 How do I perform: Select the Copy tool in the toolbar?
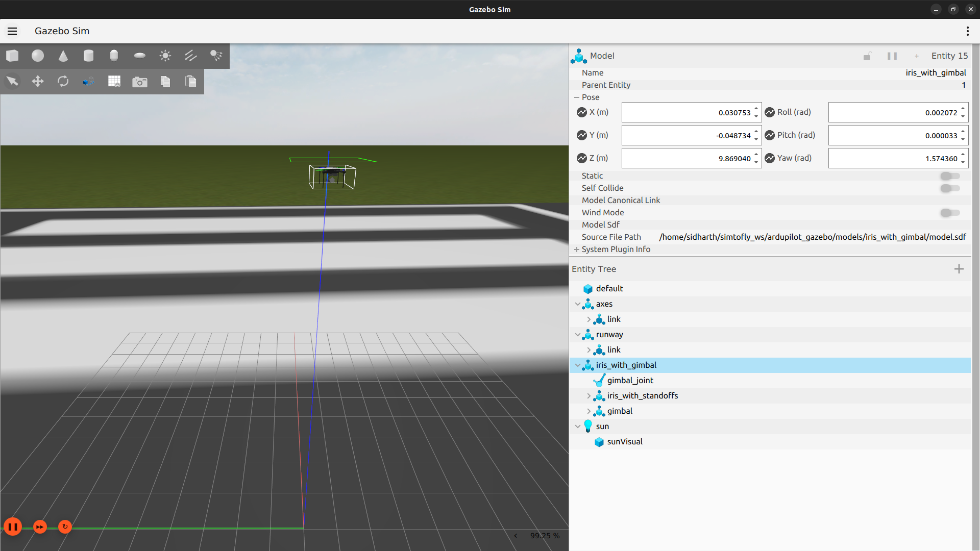tap(165, 81)
